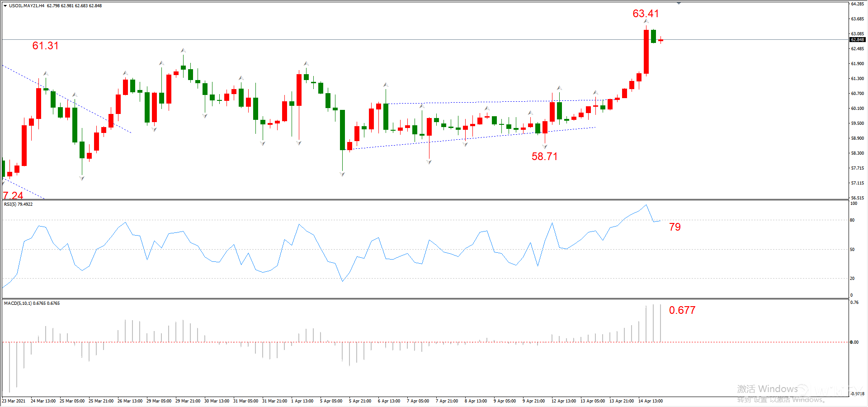Click the last small red doji candle

[660, 40]
